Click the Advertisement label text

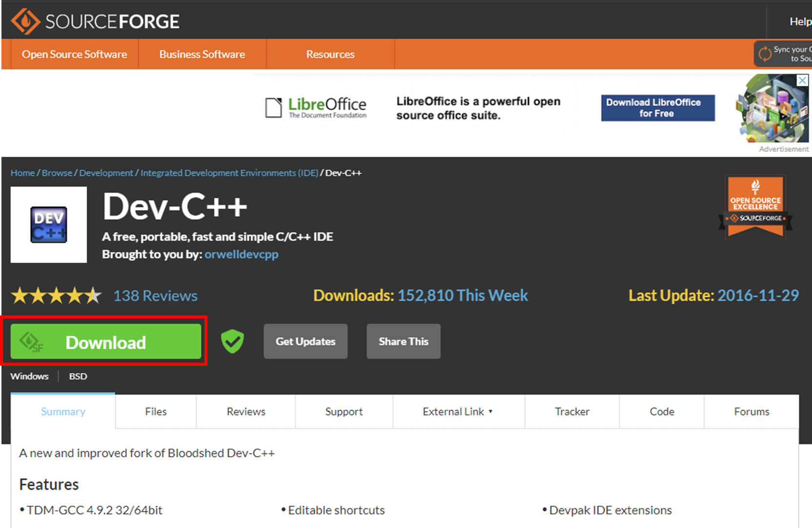coord(784,149)
